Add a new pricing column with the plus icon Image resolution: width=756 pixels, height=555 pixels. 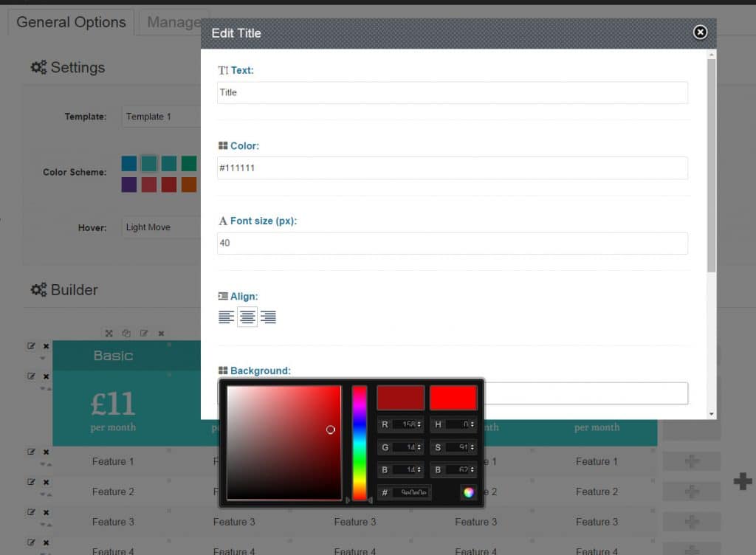pos(742,481)
